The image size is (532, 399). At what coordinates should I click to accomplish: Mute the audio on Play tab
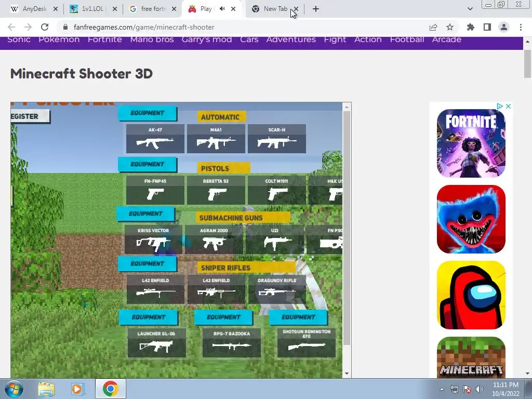[222, 9]
